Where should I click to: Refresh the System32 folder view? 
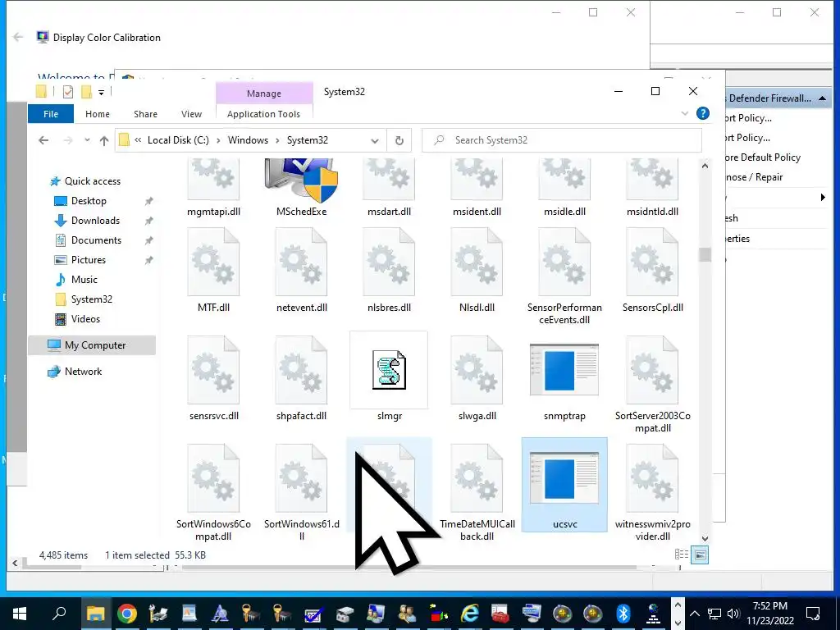[399, 140]
